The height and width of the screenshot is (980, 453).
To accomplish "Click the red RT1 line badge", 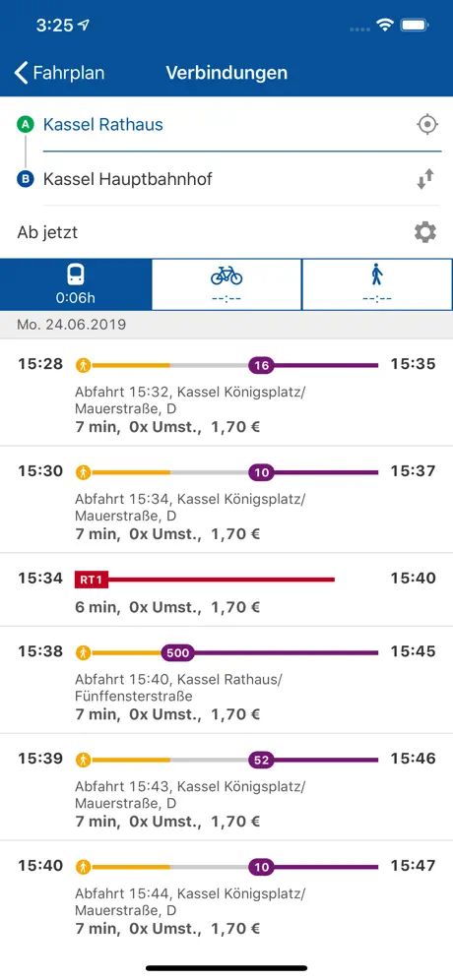I will [92, 580].
